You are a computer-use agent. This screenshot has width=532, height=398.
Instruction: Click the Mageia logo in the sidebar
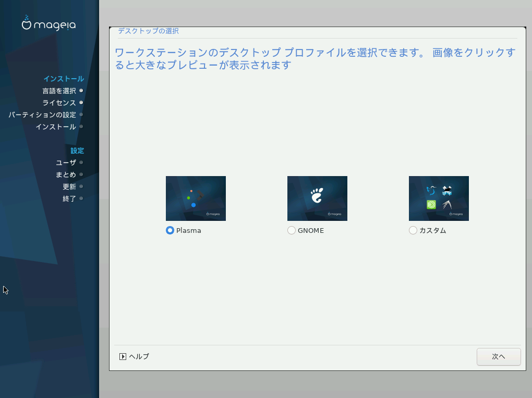tap(49, 23)
